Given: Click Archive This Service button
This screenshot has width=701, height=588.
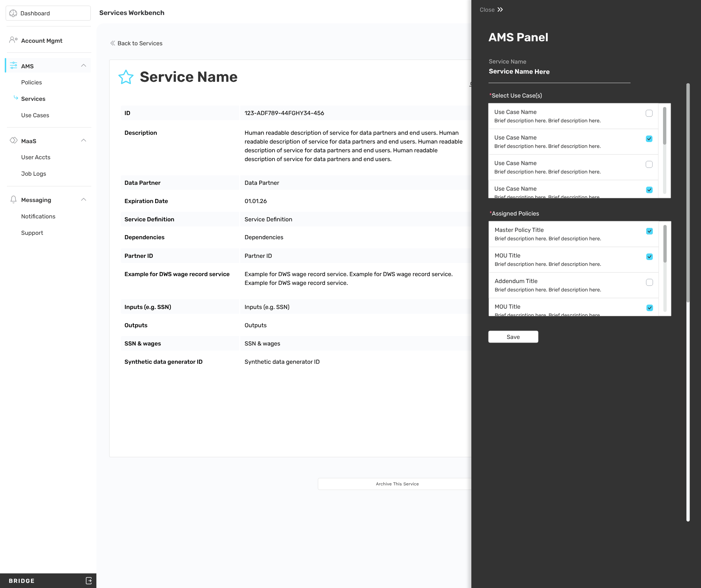Looking at the screenshot, I should coord(397,484).
